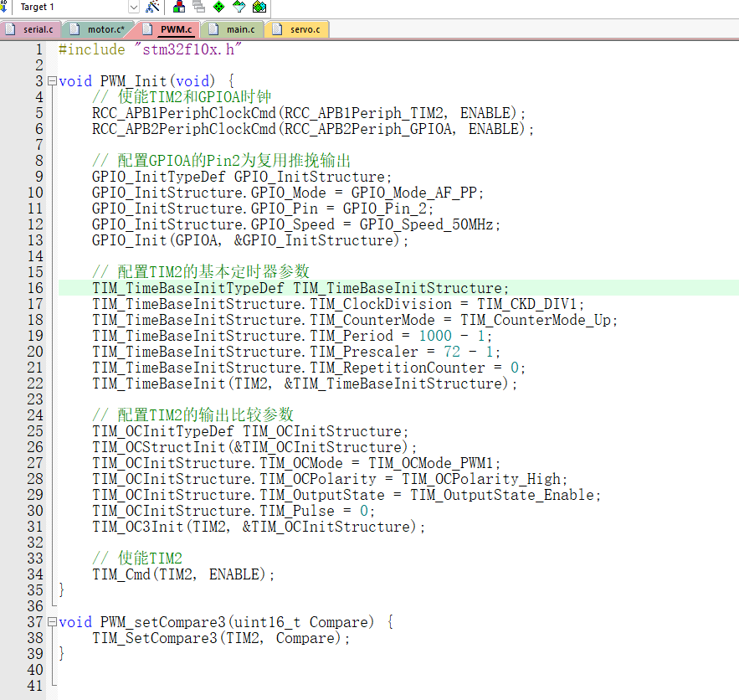The width and height of the screenshot is (739, 700).
Task: Collapse the PWM_setCompare3 function fold marker
Action: tap(53, 622)
